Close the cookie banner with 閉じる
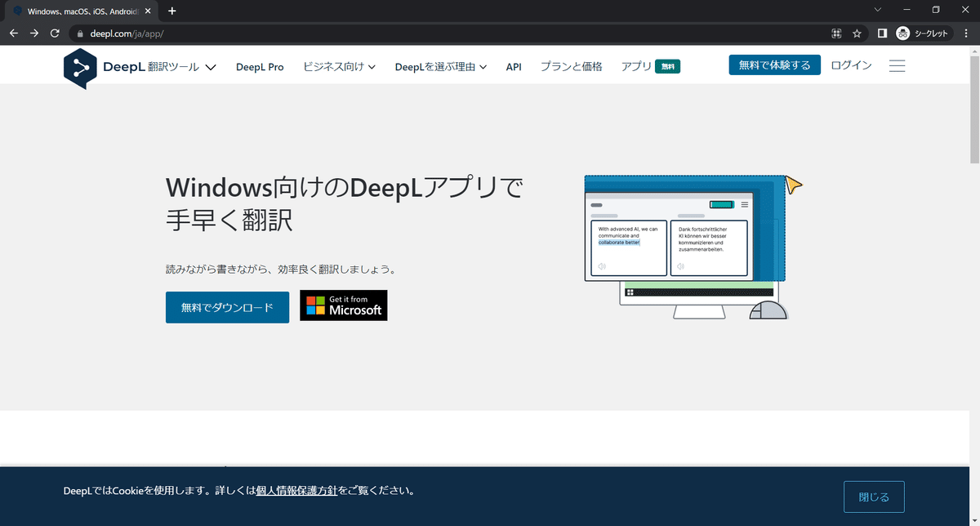The height and width of the screenshot is (526, 980). (873, 497)
